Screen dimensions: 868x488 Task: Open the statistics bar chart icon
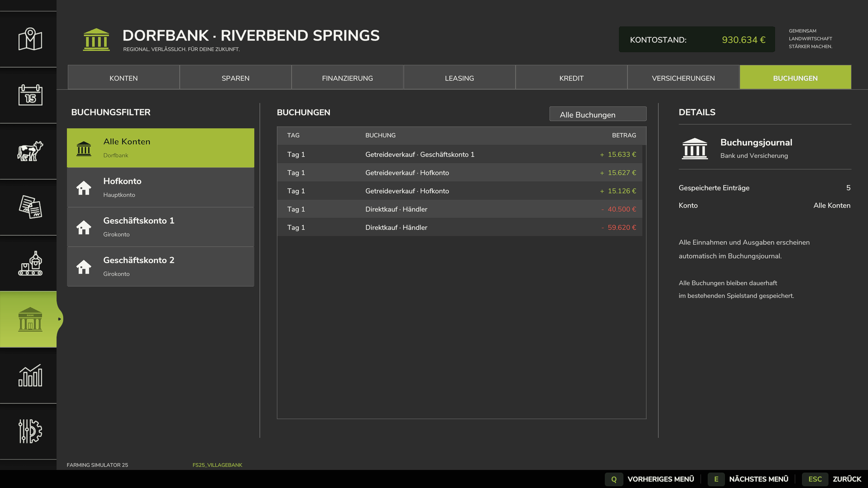[x=30, y=375]
